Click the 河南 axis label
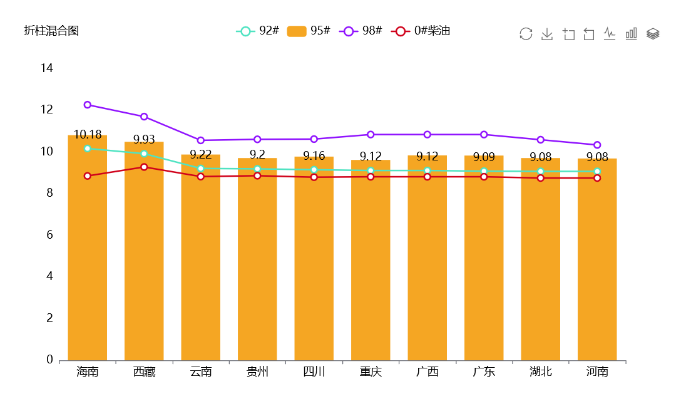689x417 pixels. point(597,372)
